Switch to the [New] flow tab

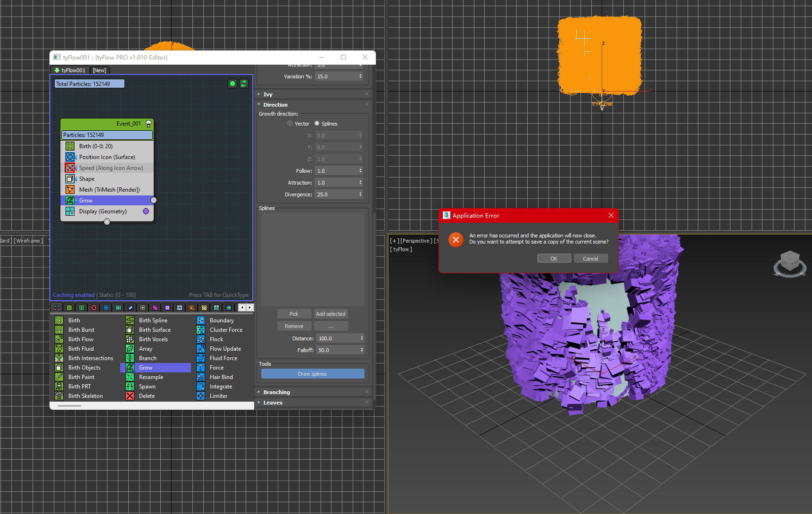click(x=99, y=70)
